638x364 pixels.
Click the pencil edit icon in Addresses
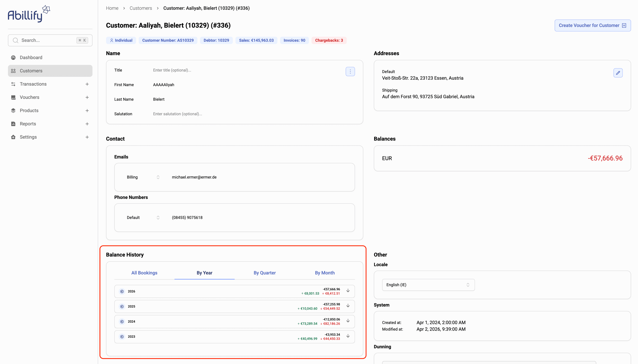pos(618,73)
